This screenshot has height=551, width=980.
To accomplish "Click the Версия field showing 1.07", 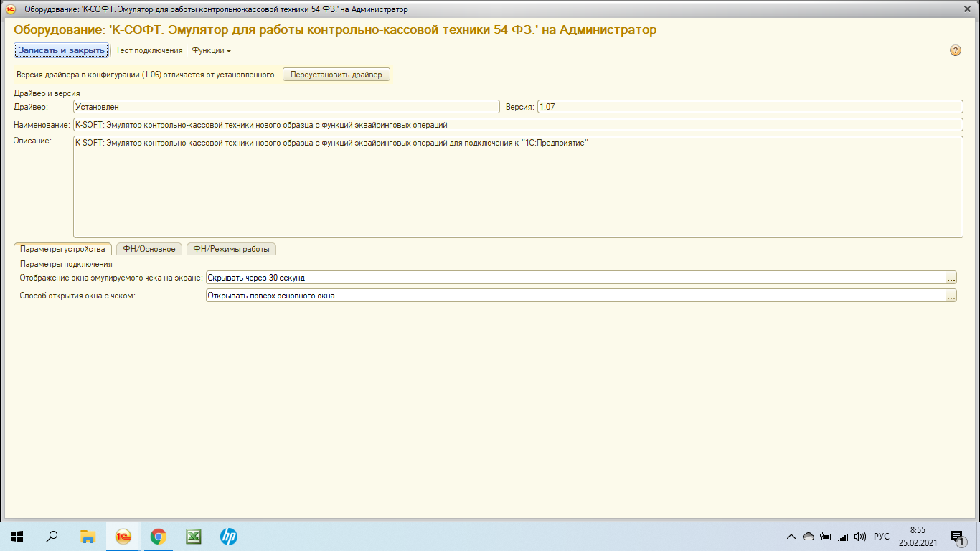I will pyautogui.click(x=750, y=106).
